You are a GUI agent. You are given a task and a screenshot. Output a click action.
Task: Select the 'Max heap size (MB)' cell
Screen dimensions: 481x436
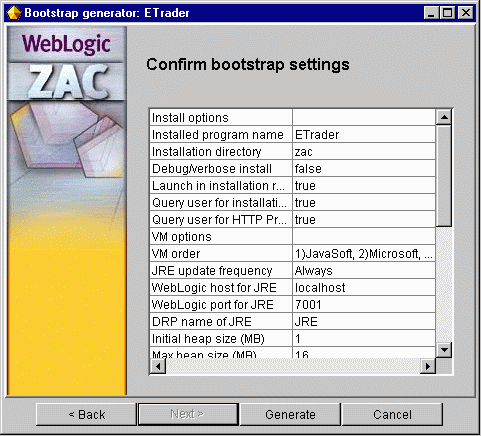click(x=221, y=353)
